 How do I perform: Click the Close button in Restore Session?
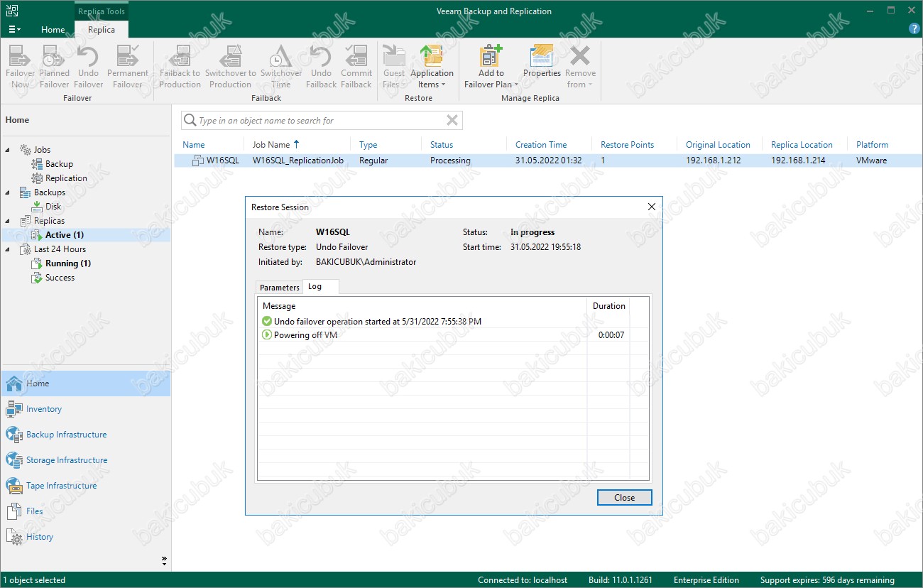point(624,498)
